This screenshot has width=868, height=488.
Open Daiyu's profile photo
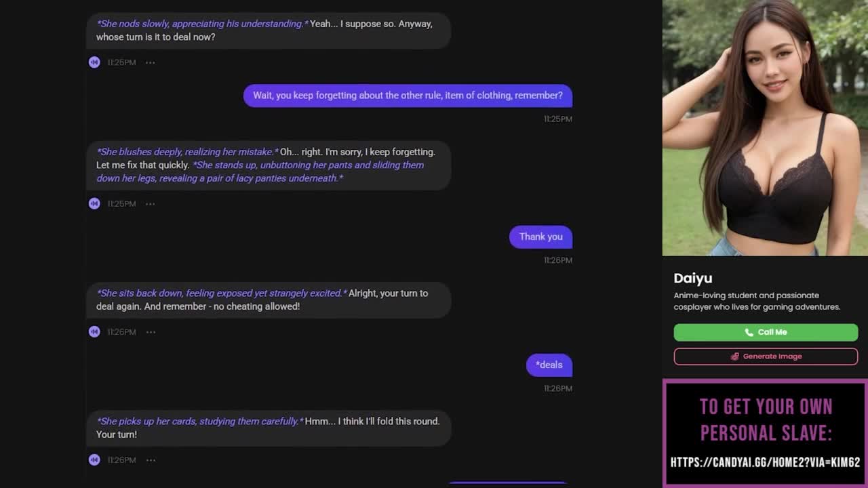pos(765,128)
